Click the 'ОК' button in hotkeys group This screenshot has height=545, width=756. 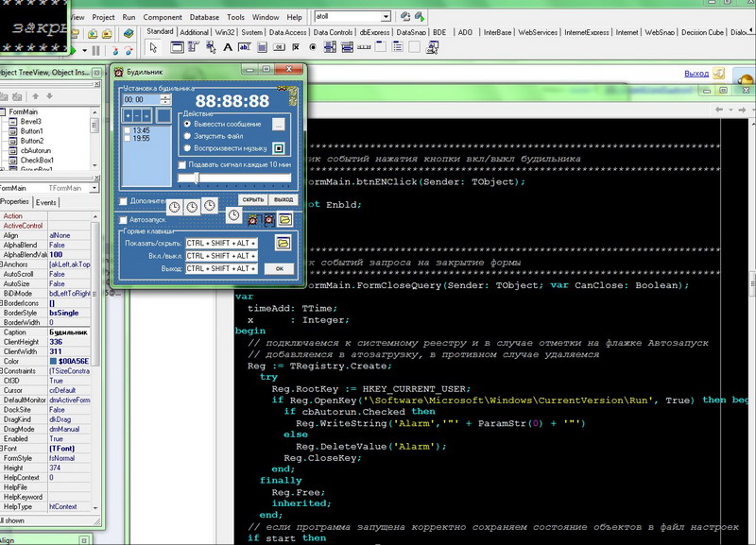(x=279, y=269)
